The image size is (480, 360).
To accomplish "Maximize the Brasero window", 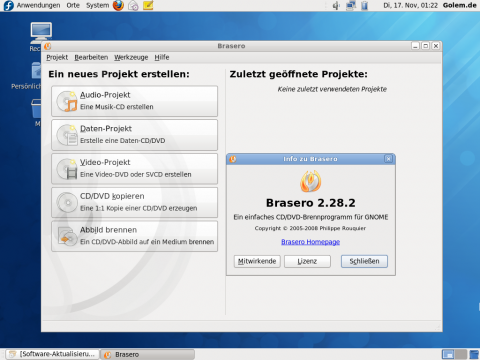I will (426, 46).
